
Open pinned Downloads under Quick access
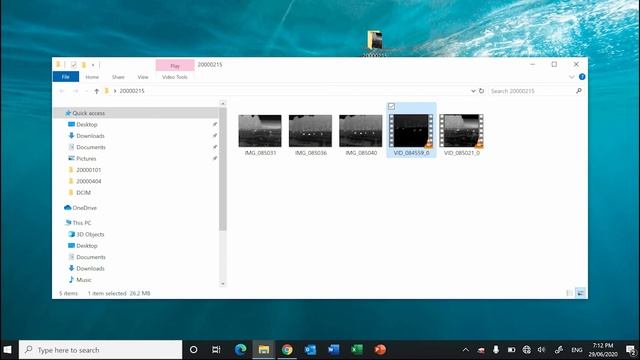coord(90,136)
